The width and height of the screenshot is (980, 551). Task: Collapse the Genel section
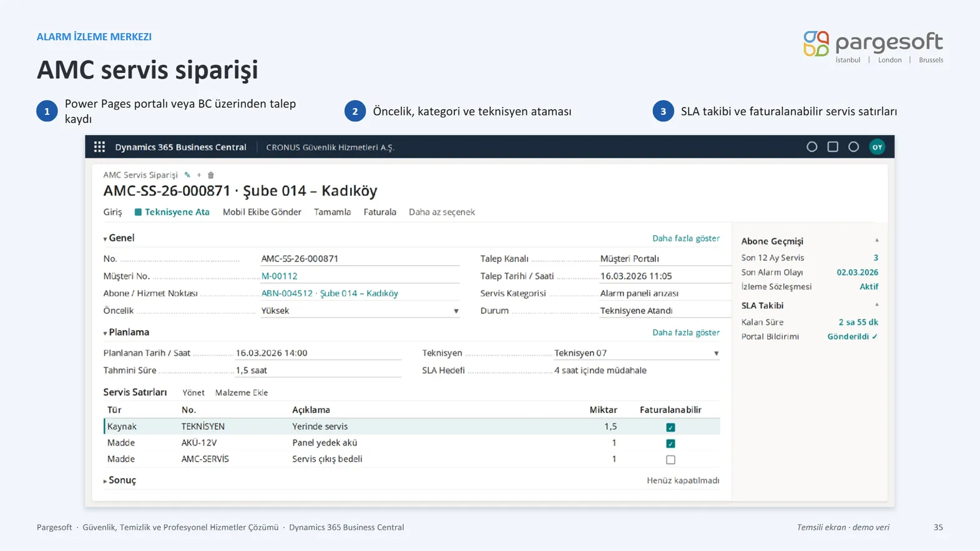[x=119, y=238]
